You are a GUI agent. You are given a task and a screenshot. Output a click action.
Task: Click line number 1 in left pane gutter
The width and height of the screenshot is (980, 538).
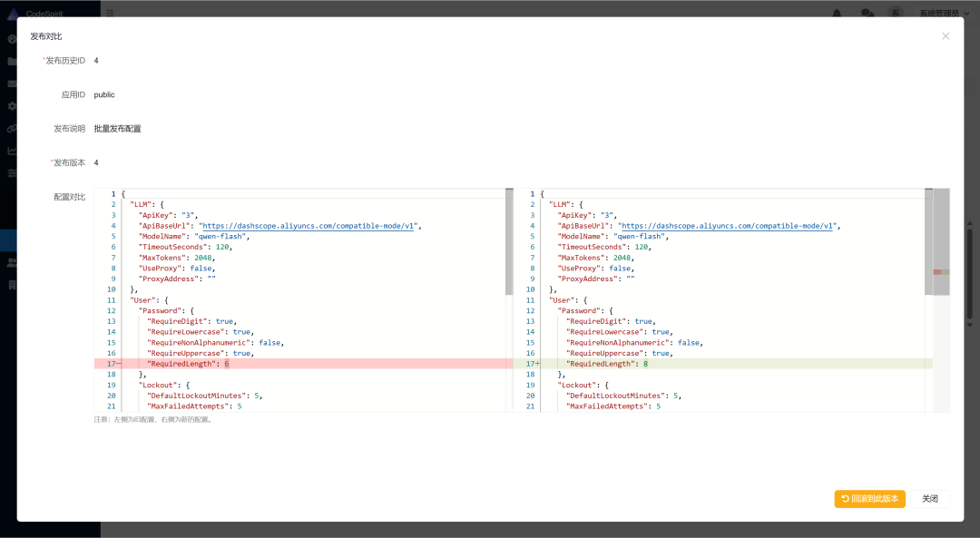113,194
